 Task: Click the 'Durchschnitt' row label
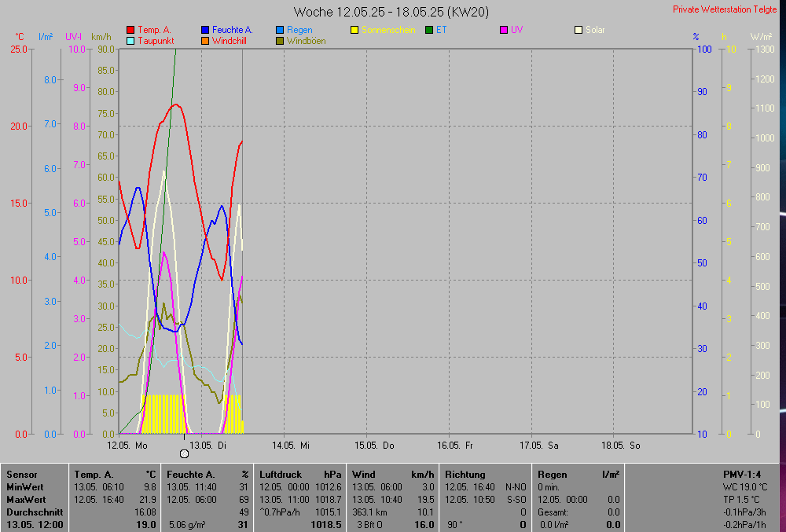pos(35,512)
